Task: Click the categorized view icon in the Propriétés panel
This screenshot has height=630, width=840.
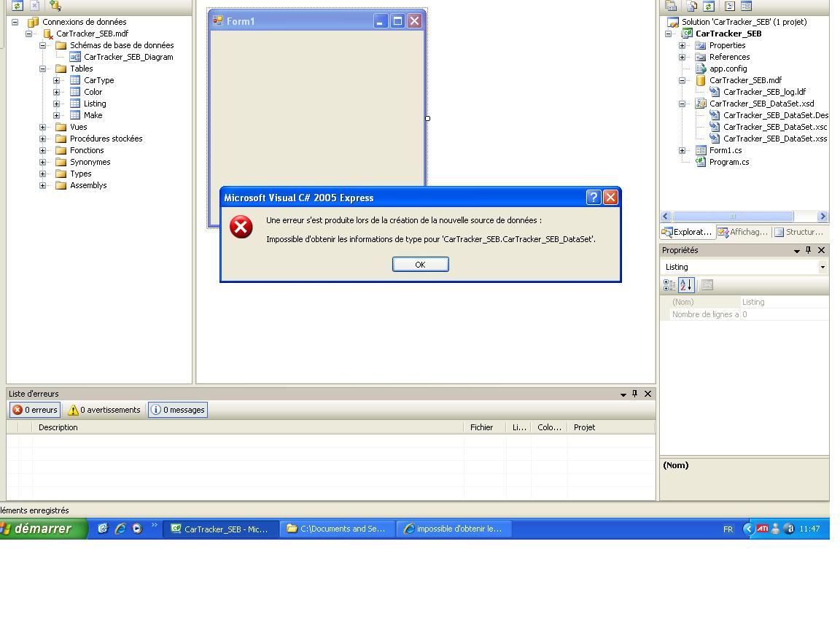Action: pos(669,285)
